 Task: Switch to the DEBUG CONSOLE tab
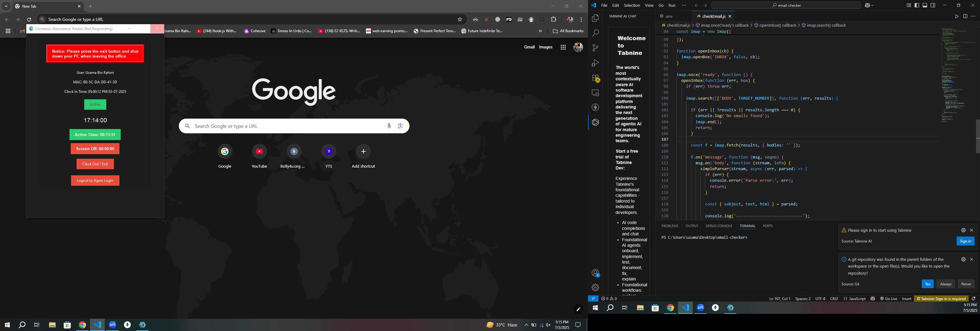pos(719,226)
